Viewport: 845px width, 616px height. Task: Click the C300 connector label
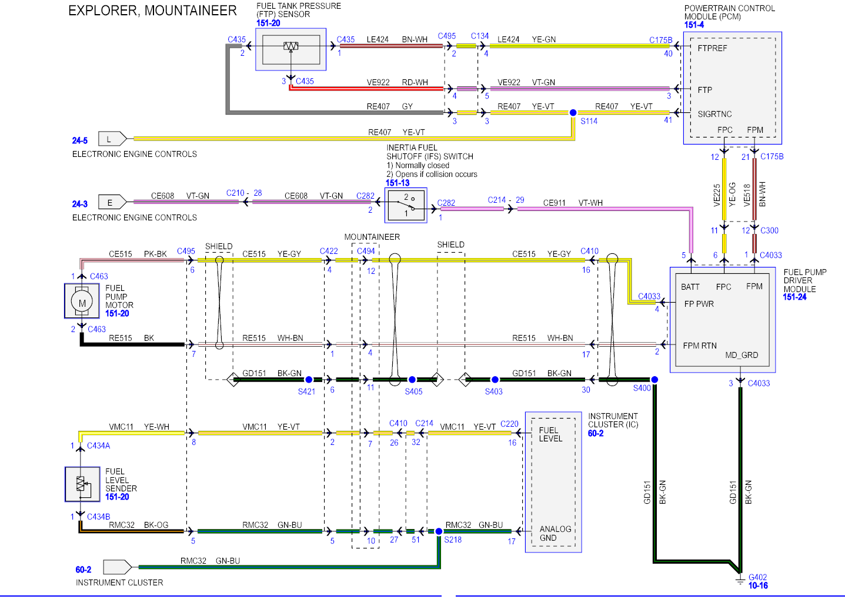click(769, 230)
